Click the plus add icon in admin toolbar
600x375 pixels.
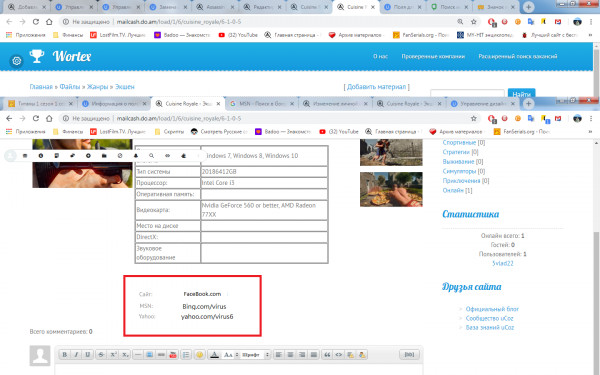pos(88,156)
